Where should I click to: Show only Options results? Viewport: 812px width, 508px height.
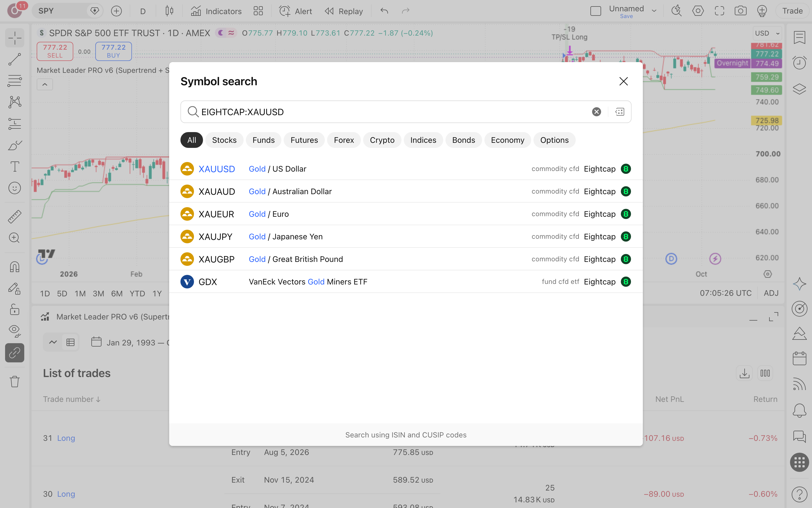click(554, 140)
